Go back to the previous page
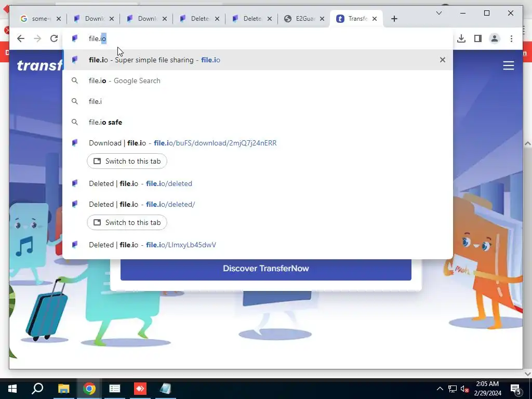This screenshot has width=532, height=399. [21, 38]
